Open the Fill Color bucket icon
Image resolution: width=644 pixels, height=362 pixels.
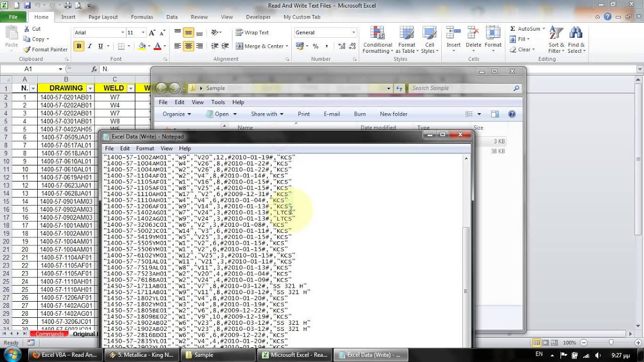[142, 46]
